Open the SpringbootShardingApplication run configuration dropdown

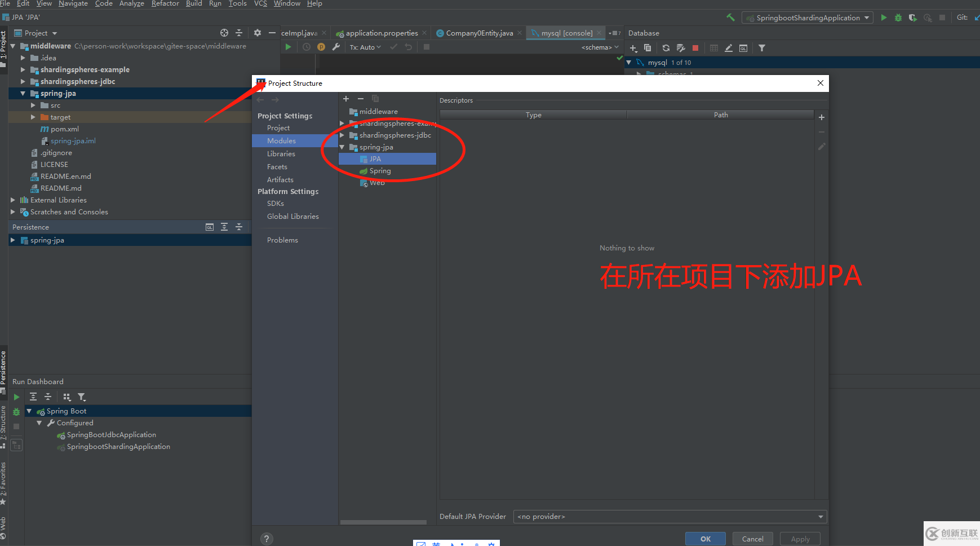point(807,17)
